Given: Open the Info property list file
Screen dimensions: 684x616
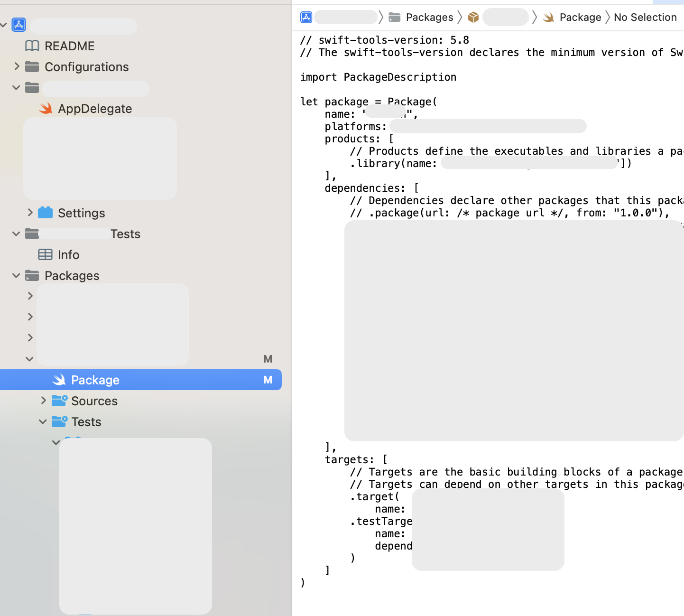Looking at the screenshot, I should (x=68, y=254).
